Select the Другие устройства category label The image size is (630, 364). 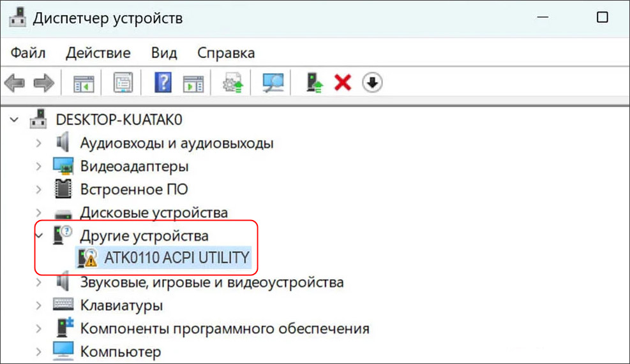[144, 236]
